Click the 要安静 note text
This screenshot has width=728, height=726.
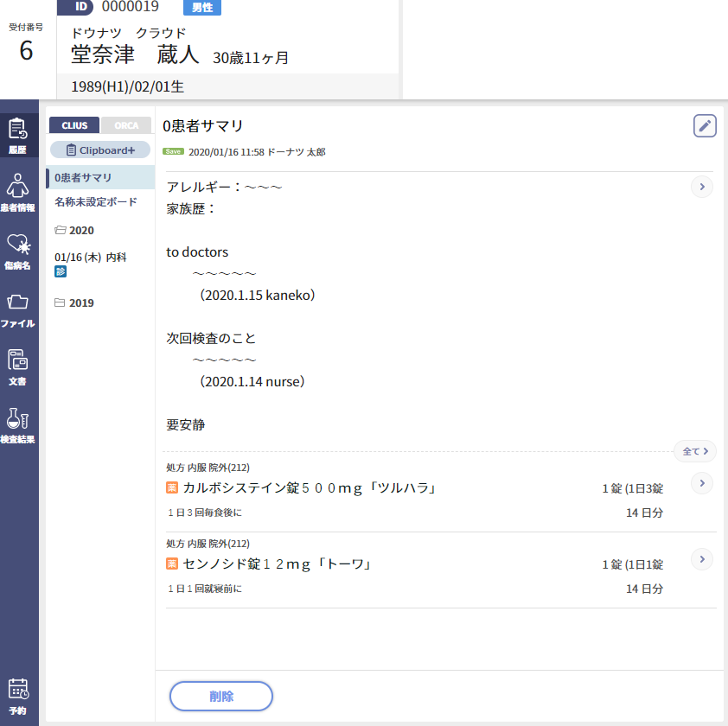[x=186, y=424]
